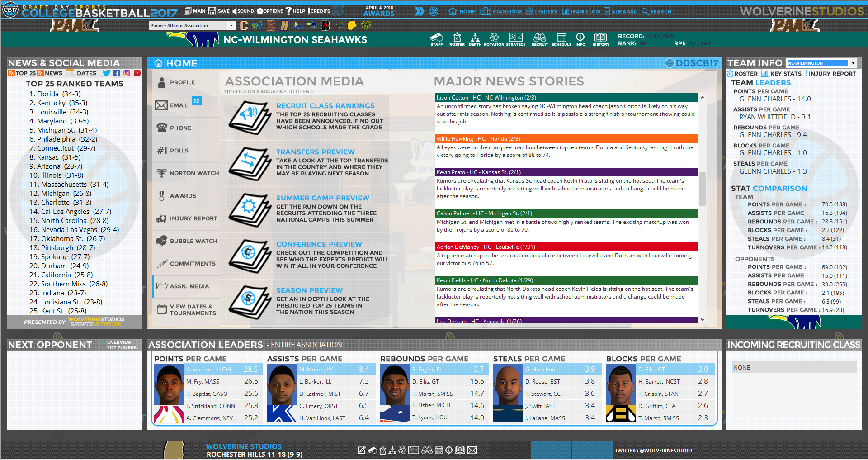
Task: Open the Recruit Class Rankings magazine
Action: 249,117
